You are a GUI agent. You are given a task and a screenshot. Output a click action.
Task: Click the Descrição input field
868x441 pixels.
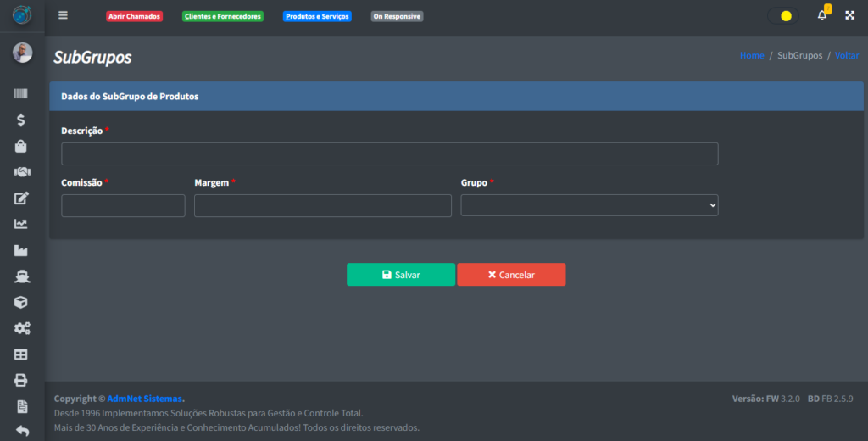pyautogui.click(x=389, y=154)
